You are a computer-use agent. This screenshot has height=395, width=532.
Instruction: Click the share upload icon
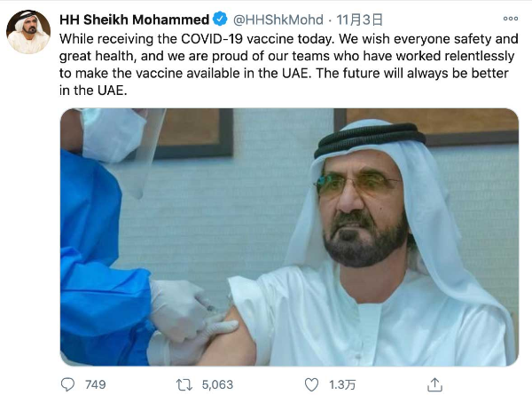click(434, 384)
